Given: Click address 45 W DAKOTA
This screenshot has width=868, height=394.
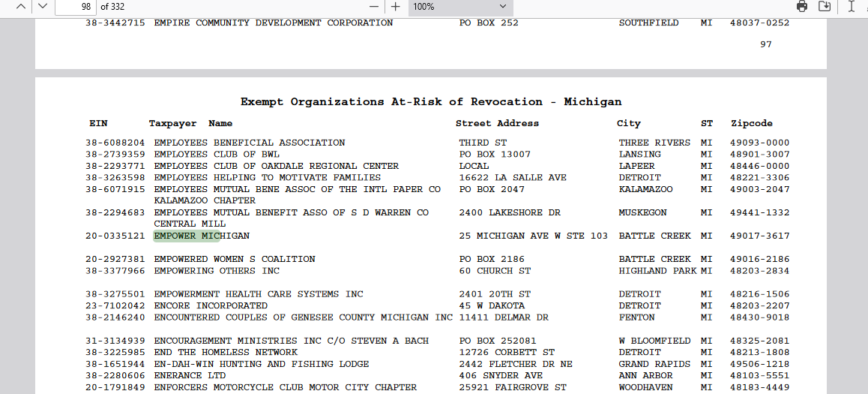Looking at the screenshot, I should click(492, 306).
